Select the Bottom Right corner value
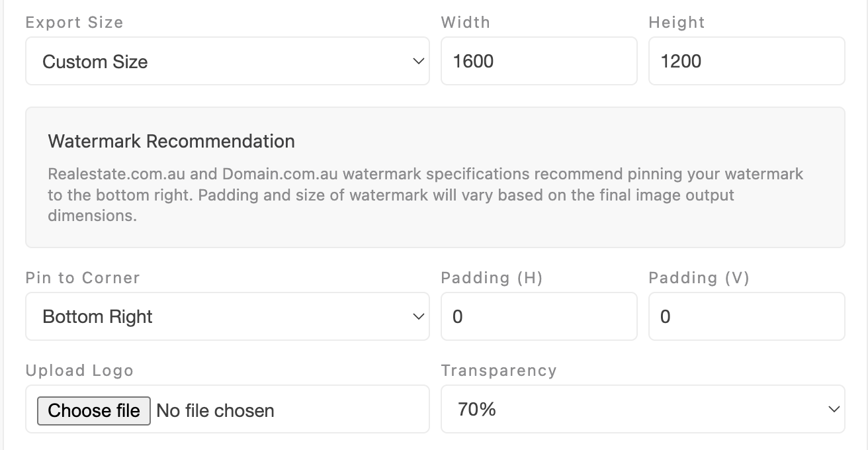Image resolution: width=868 pixels, height=450 pixels. point(98,317)
